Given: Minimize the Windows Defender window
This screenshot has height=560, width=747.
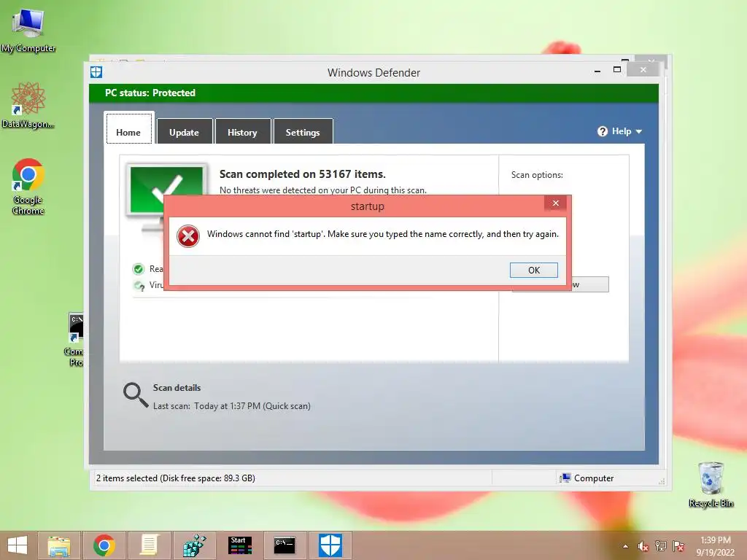Looking at the screenshot, I should point(597,71).
